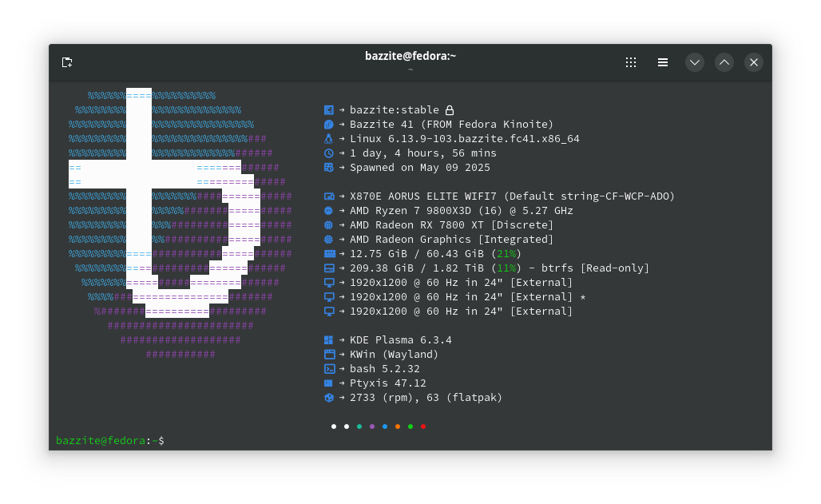Click the green 21% memory usage value

point(506,253)
